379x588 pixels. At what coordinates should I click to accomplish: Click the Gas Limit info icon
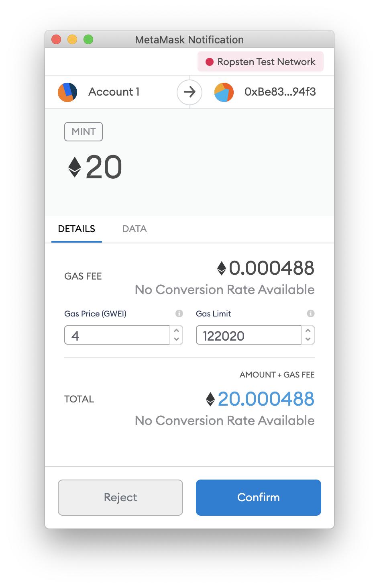(310, 314)
